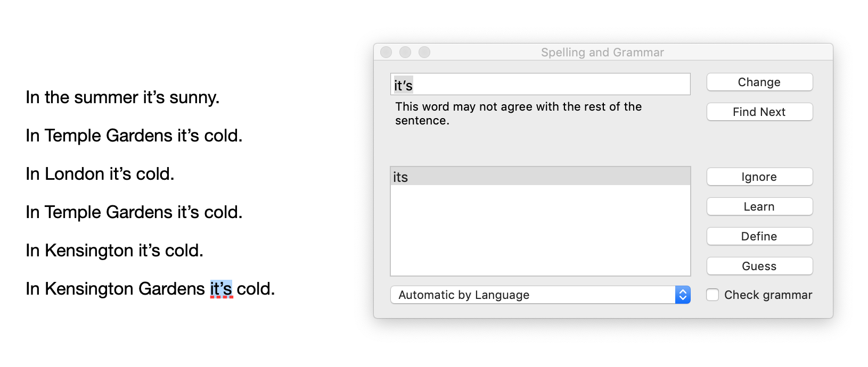Minimize the Spelling and Grammar window
This screenshot has width=868, height=367.
click(405, 52)
